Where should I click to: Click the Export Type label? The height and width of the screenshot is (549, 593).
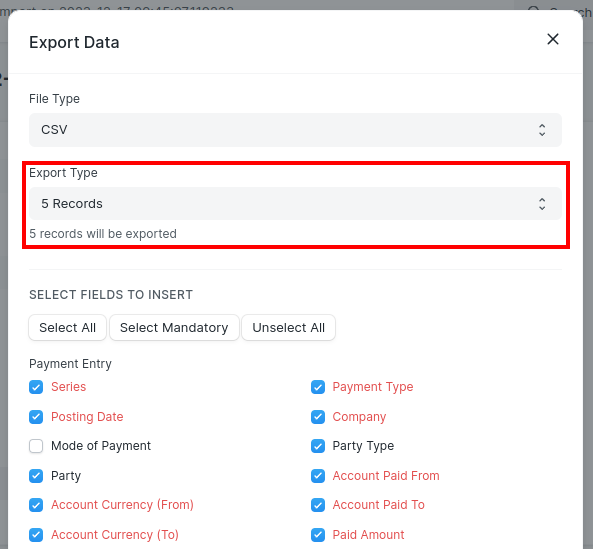[x=63, y=173]
